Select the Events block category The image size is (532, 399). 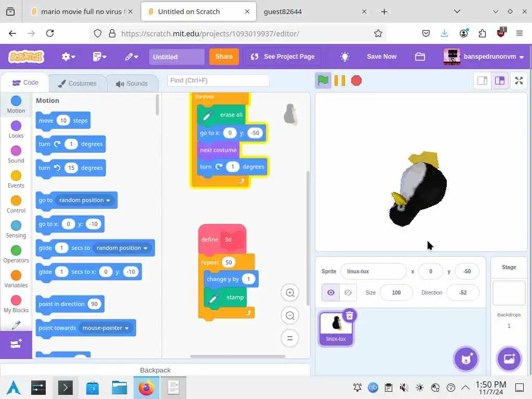tap(16, 179)
